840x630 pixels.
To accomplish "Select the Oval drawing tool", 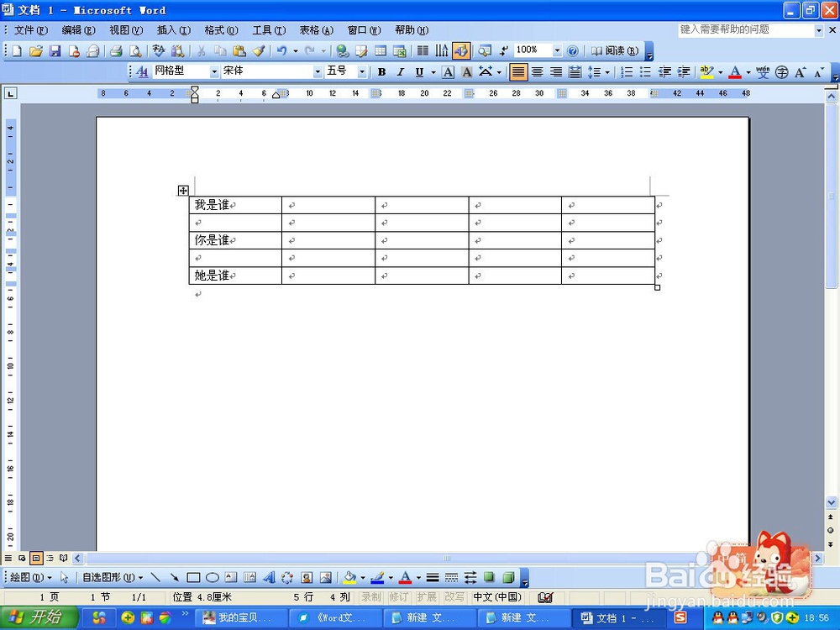I will click(x=213, y=578).
